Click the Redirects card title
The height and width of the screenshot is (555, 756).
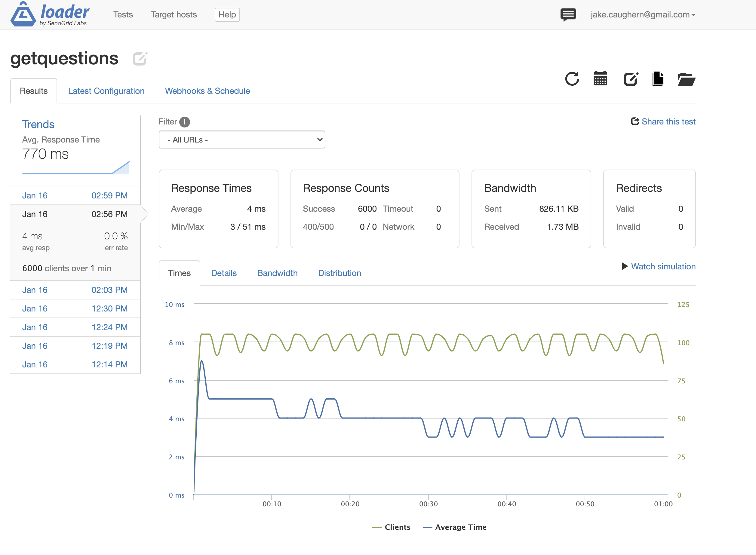point(639,188)
